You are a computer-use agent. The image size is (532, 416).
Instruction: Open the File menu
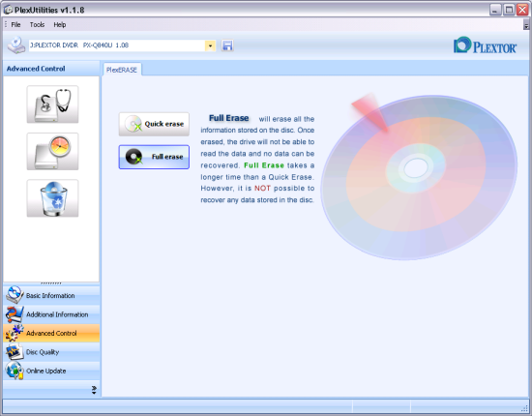click(15, 25)
